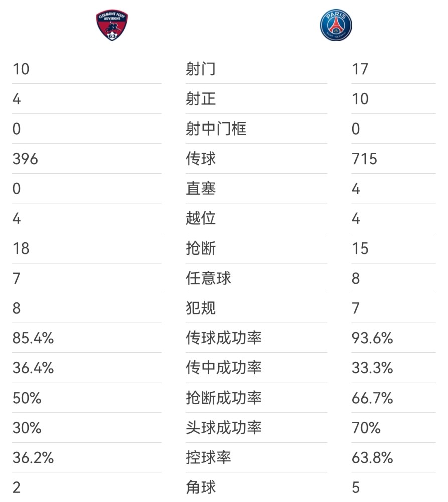Select the 射正 stat row label
The width and height of the screenshot is (448, 502).
(201, 98)
